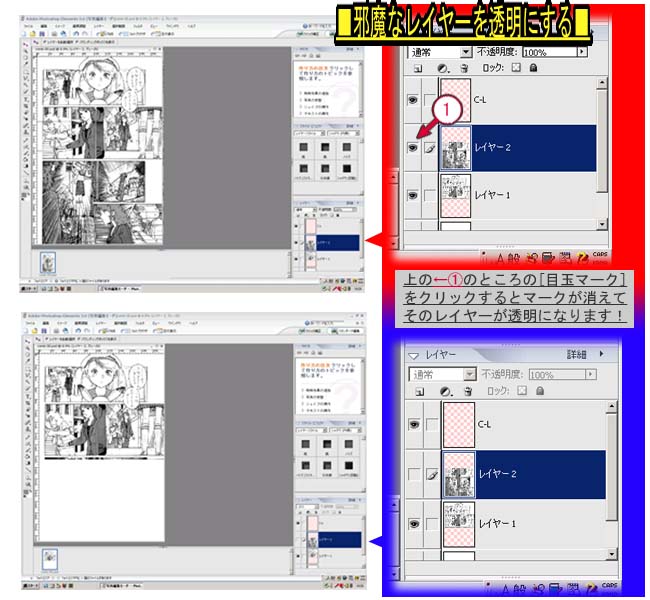Click the adjustment layer icon in blue-framed panel
Screen dimensions: 650x600
click(x=445, y=391)
